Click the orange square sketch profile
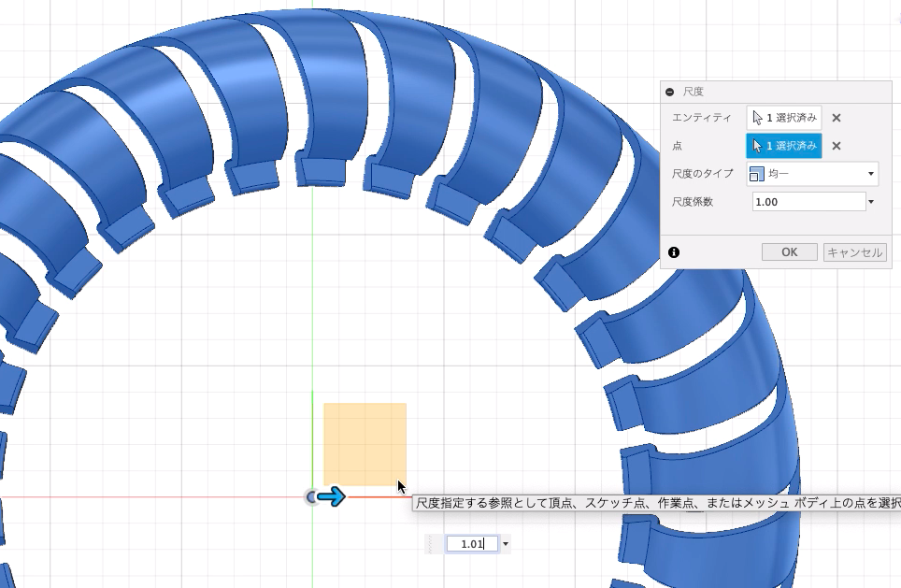901x588 pixels. [x=365, y=444]
